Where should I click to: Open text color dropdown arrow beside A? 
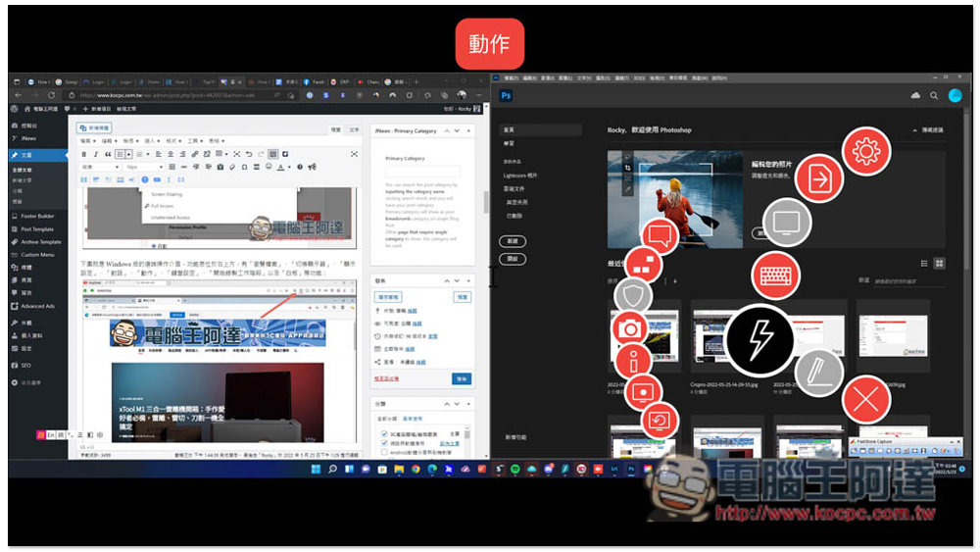click(289, 167)
